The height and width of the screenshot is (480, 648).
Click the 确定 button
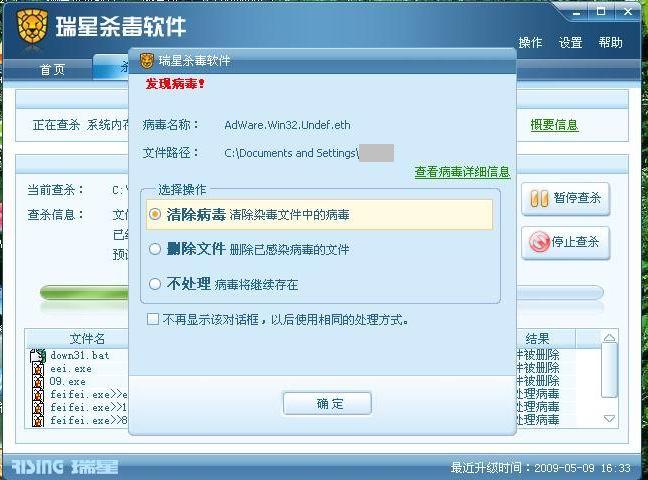[327, 404]
